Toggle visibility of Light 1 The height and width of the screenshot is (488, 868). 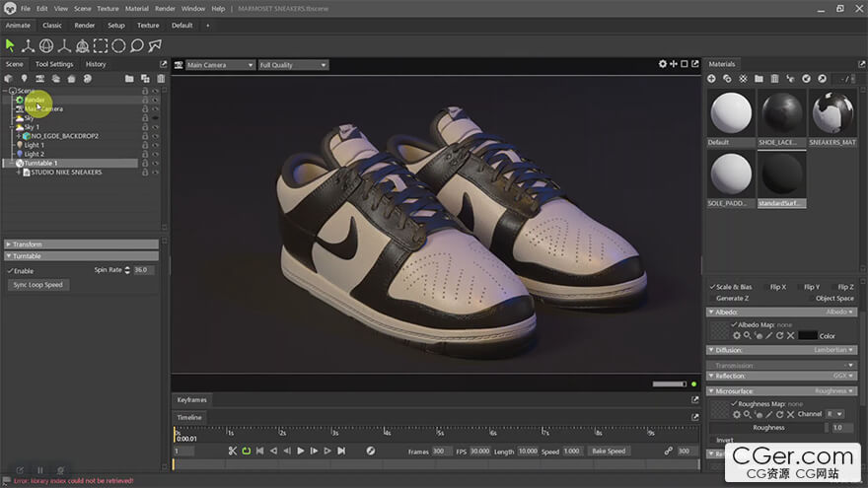coord(155,145)
